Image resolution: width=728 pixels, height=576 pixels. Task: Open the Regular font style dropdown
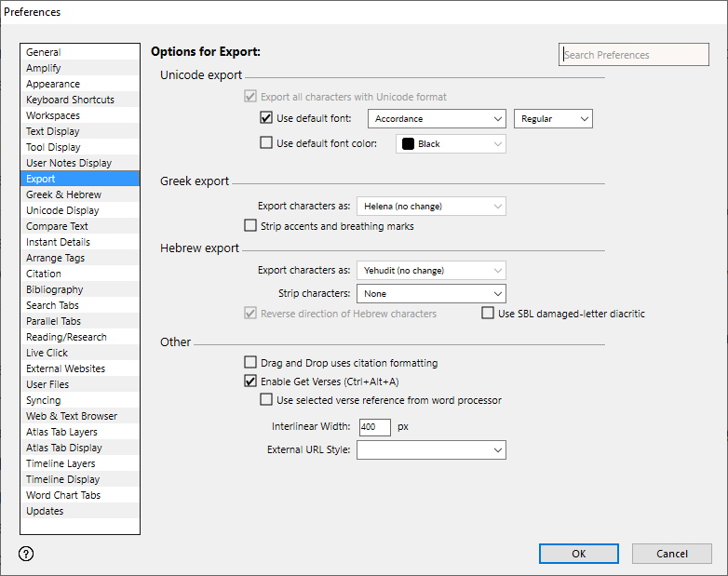[x=553, y=119]
